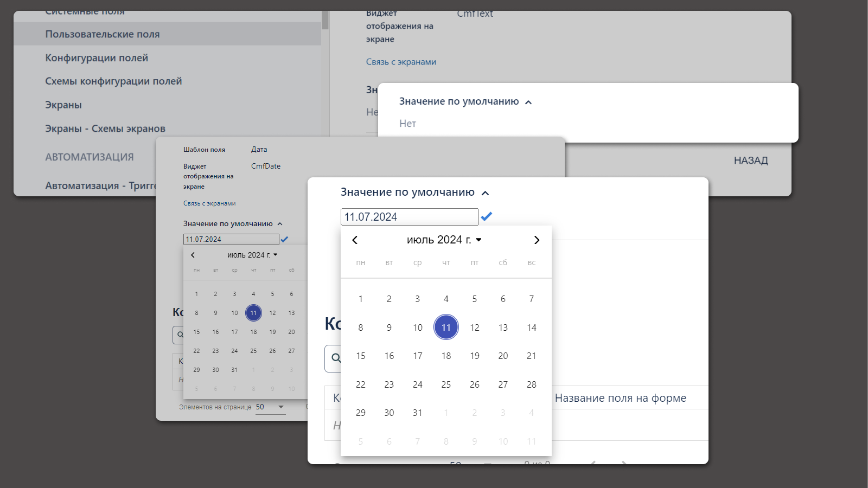Open 'Конфигурации полей' in sidebar
Screen dimensions: 868x488
tap(97, 57)
